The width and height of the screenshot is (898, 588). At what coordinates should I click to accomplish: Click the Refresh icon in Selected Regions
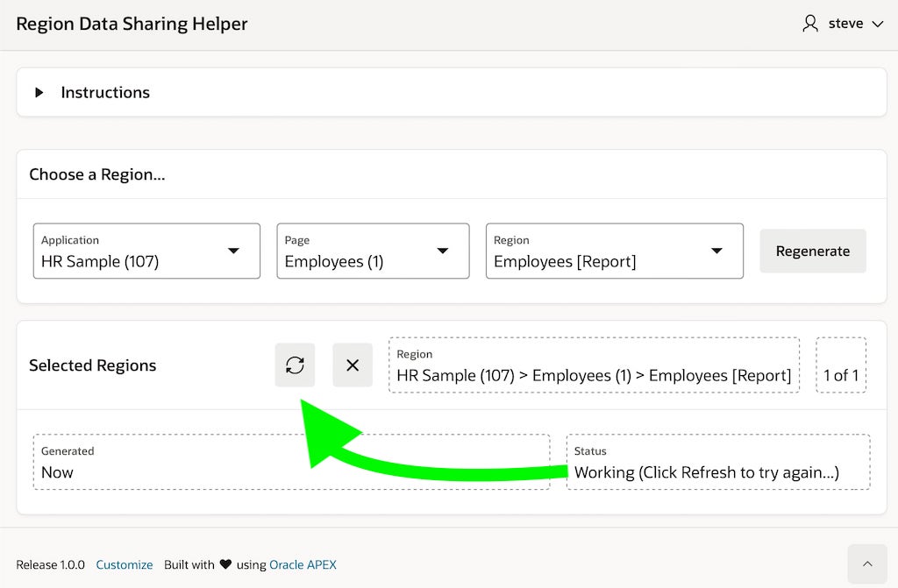[295, 365]
